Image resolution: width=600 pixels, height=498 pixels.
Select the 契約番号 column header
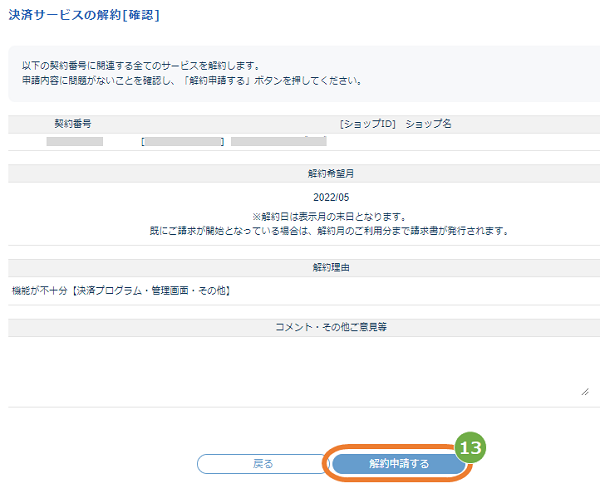73,124
